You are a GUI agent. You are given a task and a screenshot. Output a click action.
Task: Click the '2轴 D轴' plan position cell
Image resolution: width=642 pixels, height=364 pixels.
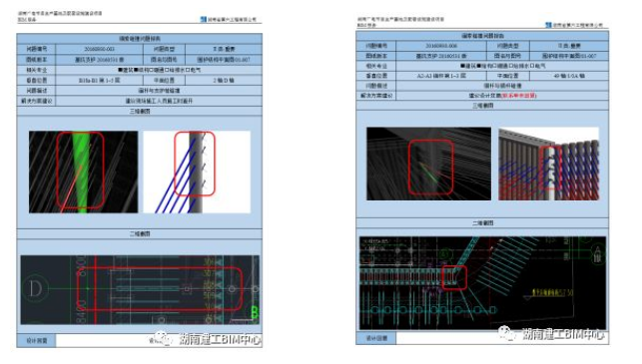[x=224, y=80]
